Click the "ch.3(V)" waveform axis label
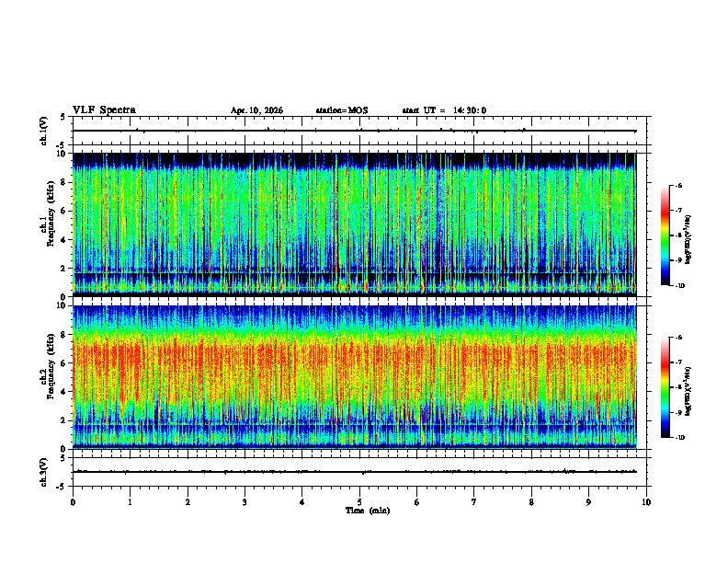Viewport: 728px width, 563px height. pyautogui.click(x=44, y=472)
